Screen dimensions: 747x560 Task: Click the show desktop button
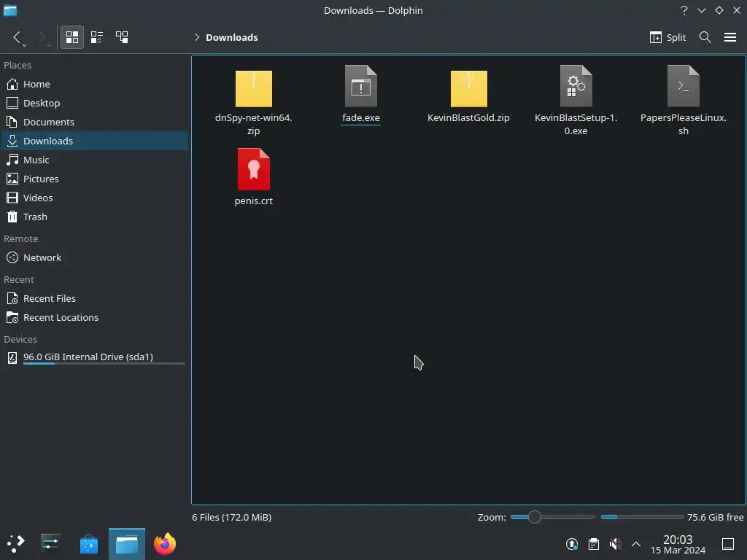pos(728,544)
